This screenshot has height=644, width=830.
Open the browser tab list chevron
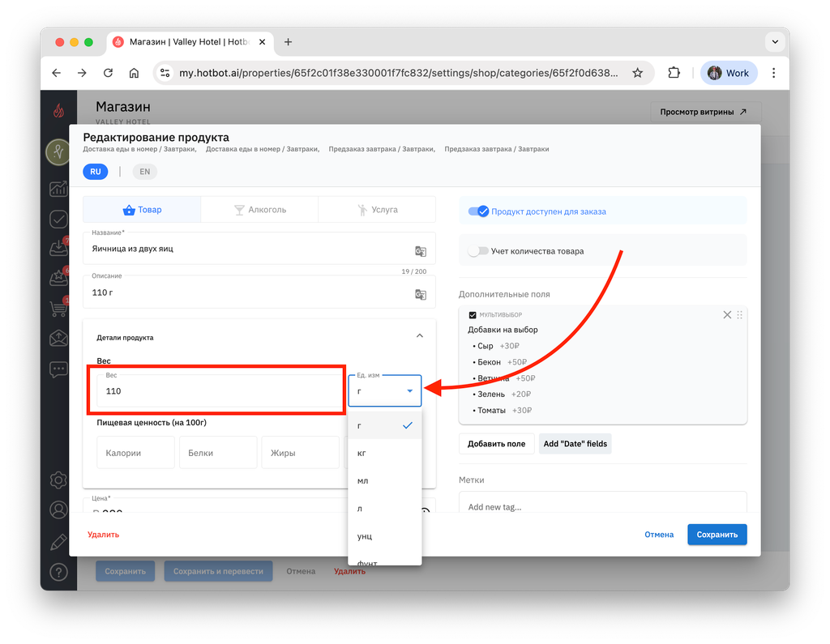775,42
